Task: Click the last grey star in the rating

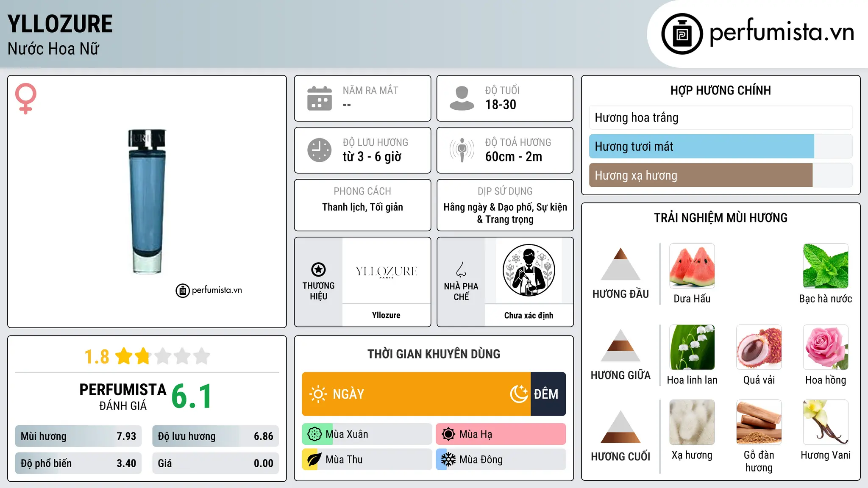Action: point(202,356)
